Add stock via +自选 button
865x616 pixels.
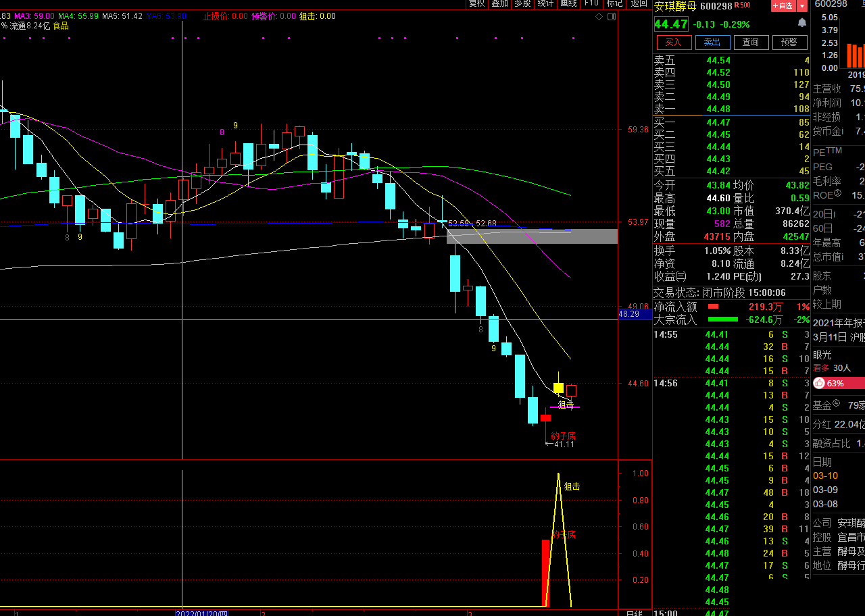(x=783, y=5)
